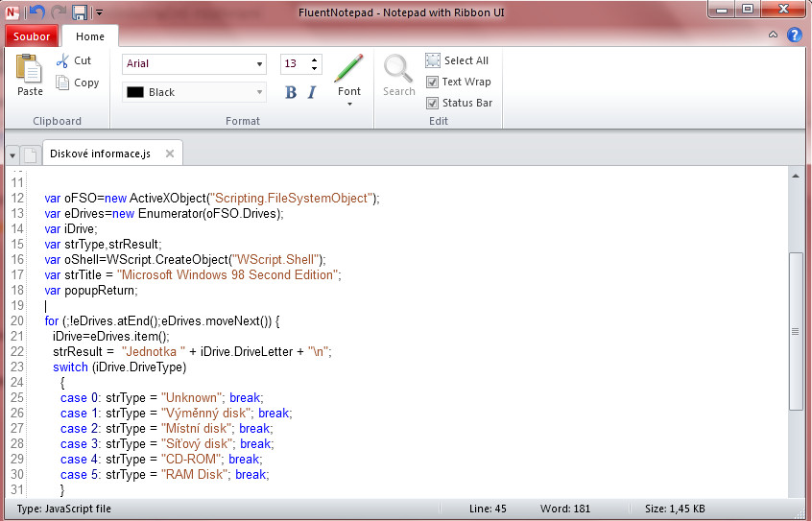Image resolution: width=812 pixels, height=521 pixels.
Task: Switch to the Home ribbon tab
Action: [90, 36]
